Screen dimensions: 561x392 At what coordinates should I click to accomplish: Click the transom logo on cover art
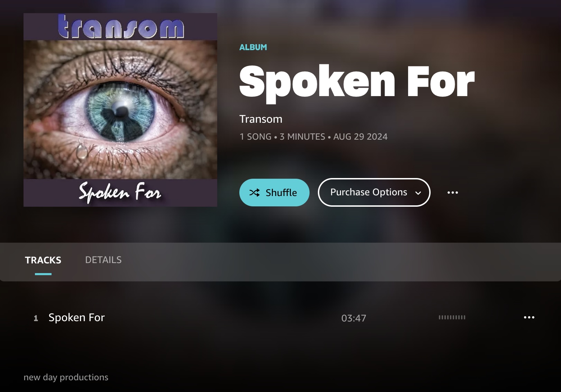[120, 26]
